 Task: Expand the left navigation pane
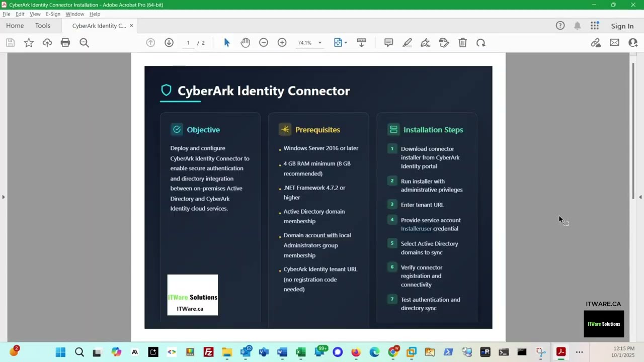[3, 197]
